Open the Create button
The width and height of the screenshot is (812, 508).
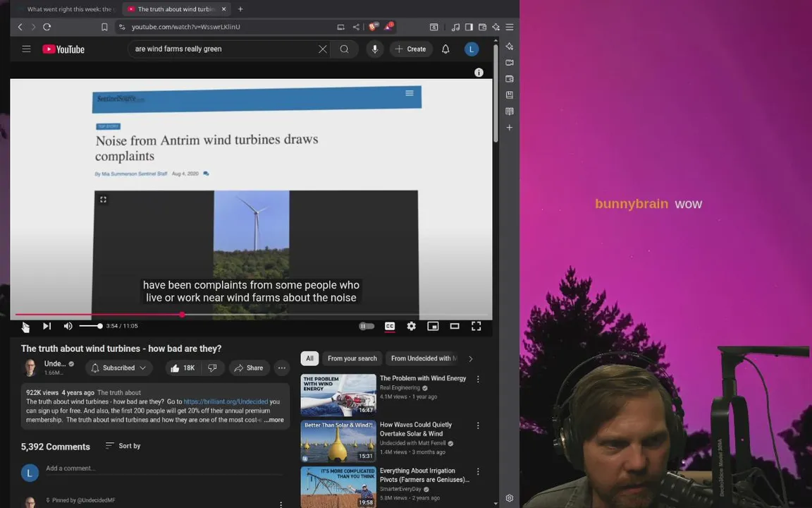click(x=411, y=49)
